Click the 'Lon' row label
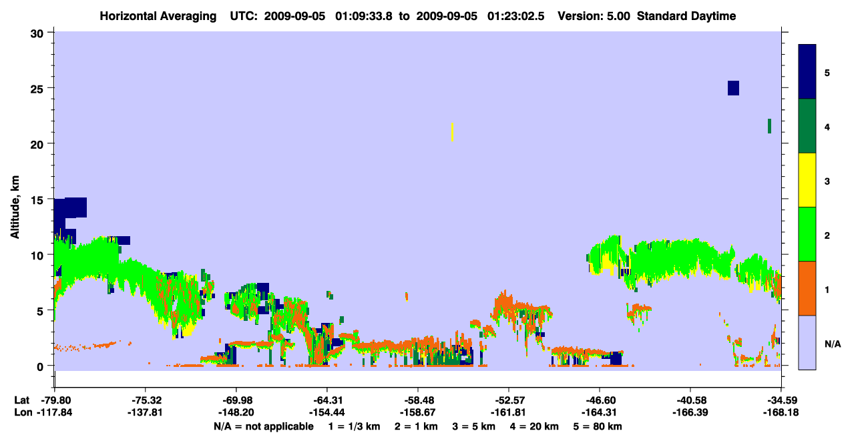The image size is (868, 445). coord(22,412)
